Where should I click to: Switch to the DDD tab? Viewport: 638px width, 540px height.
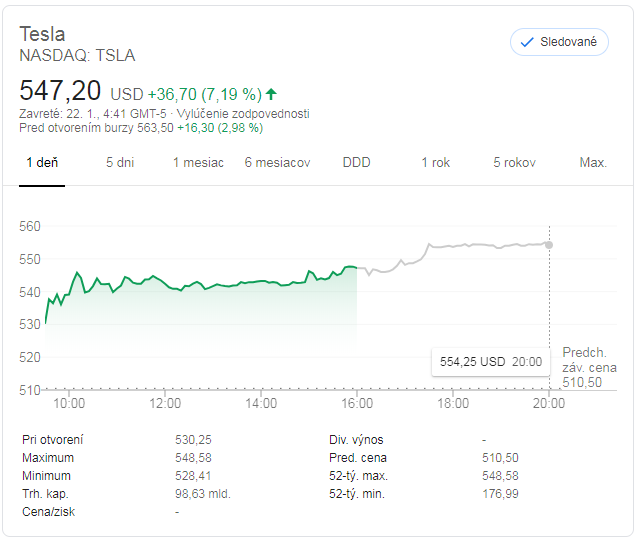356,163
